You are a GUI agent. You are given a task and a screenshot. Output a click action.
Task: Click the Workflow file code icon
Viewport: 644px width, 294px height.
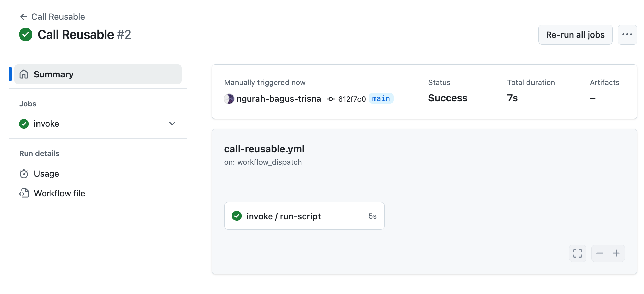click(24, 193)
